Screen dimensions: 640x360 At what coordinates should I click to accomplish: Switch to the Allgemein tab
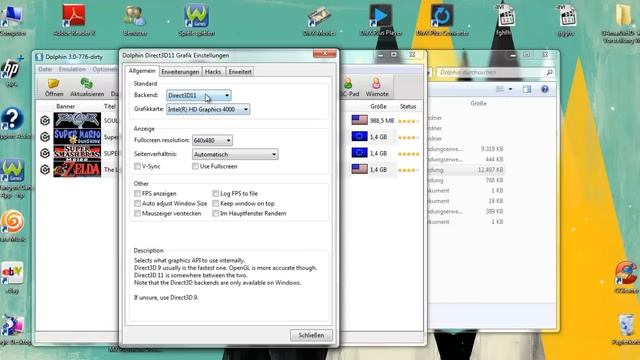(142, 71)
